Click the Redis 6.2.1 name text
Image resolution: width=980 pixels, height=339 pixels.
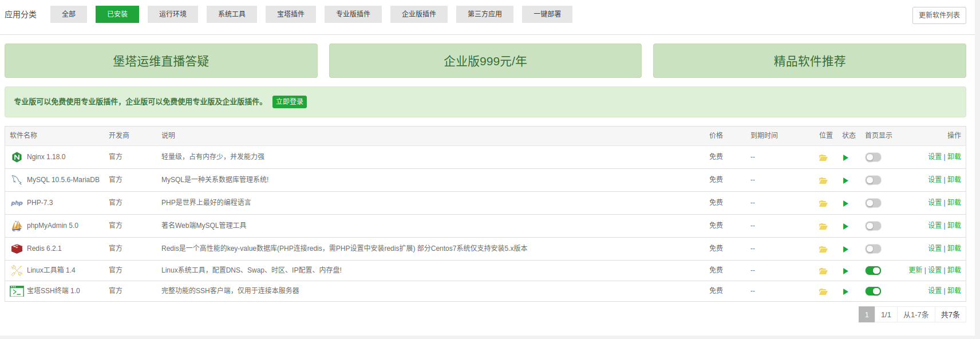click(44, 249)
